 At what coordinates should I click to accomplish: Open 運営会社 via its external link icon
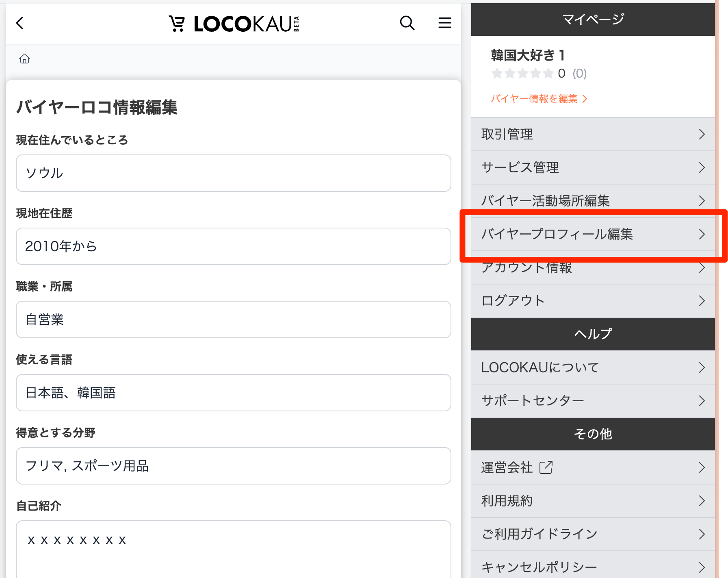click(546, 467)
